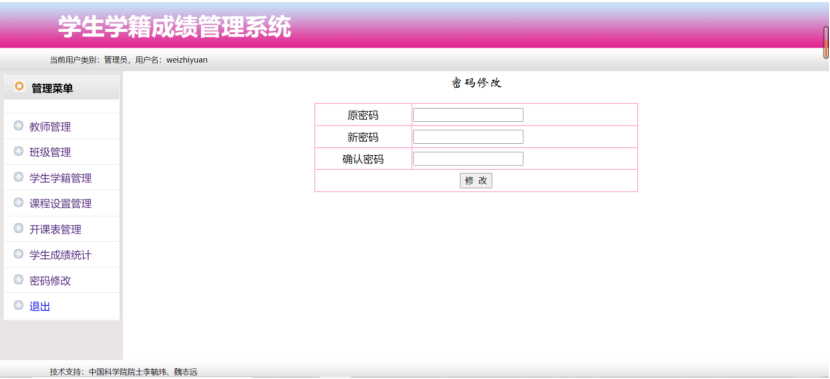Click the bullet icon beside 开课表管理
This screenshot has height=379, width=830.
pos(19,228)
